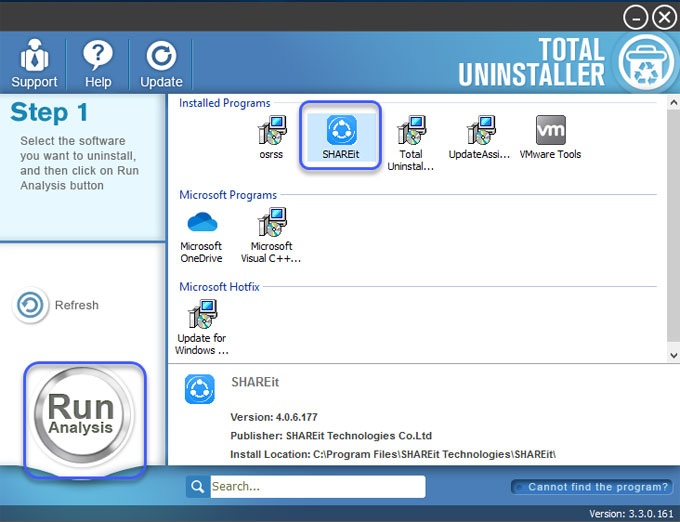Click the 'Install Location' path text
This screenshot has height=522, width=680.
point(393,454)
